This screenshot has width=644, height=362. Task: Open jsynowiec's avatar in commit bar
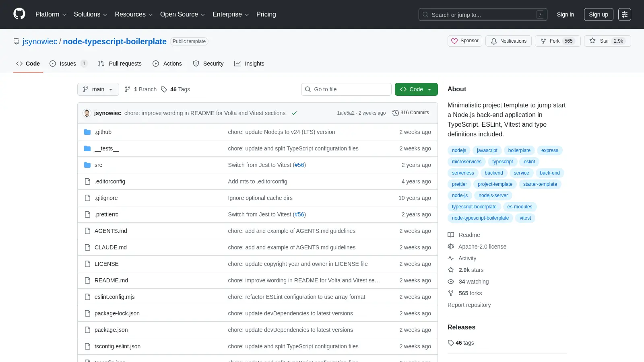pyautogui.click(x=87, y=113)
